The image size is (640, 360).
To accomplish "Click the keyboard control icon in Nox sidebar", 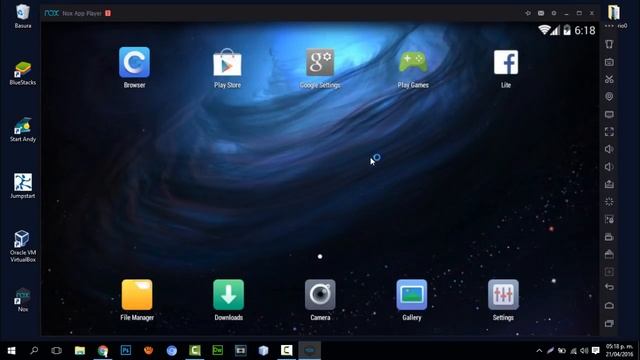I will pos(609,62).
